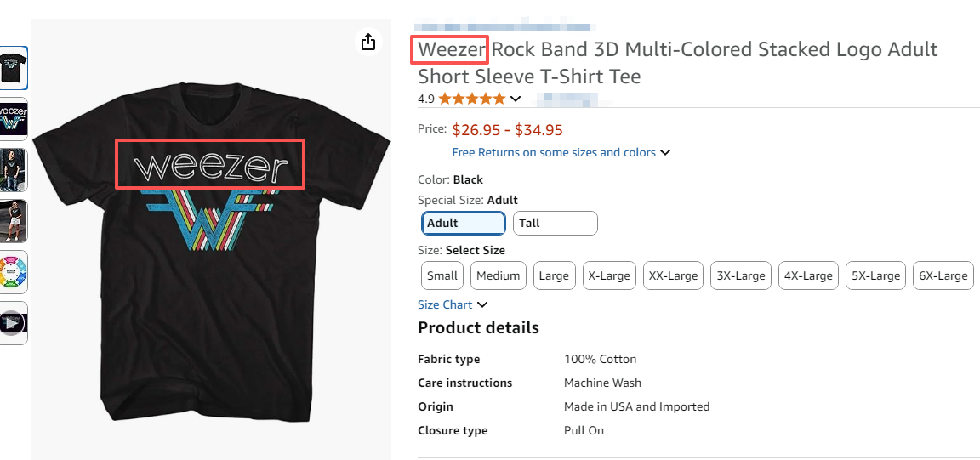The image size is (980, 460).
Task: Choose the X-Large size button
Action: [609, 275]
